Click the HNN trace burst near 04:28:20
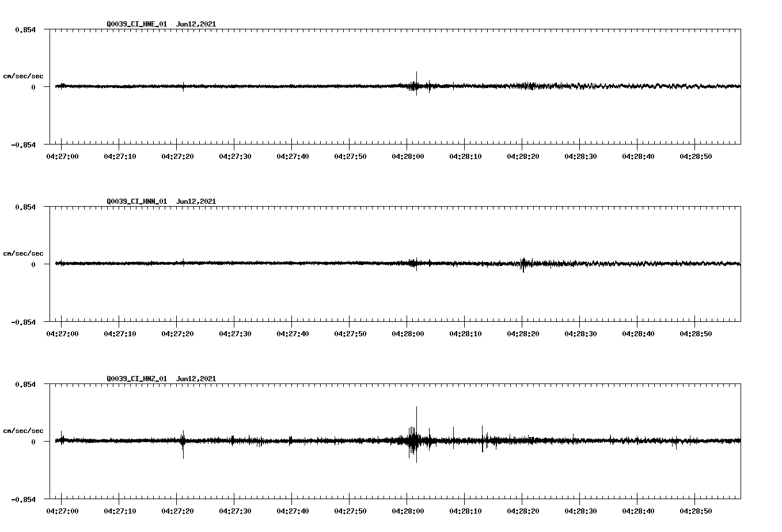Viewport: 782px width, 532px height. 523,264
